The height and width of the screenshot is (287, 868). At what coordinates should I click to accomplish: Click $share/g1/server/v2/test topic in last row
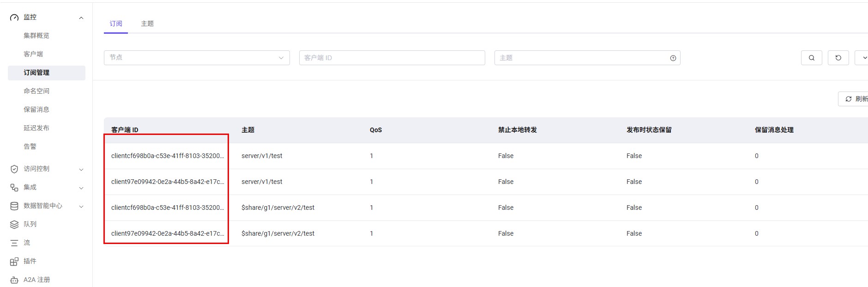click(278, 233)
